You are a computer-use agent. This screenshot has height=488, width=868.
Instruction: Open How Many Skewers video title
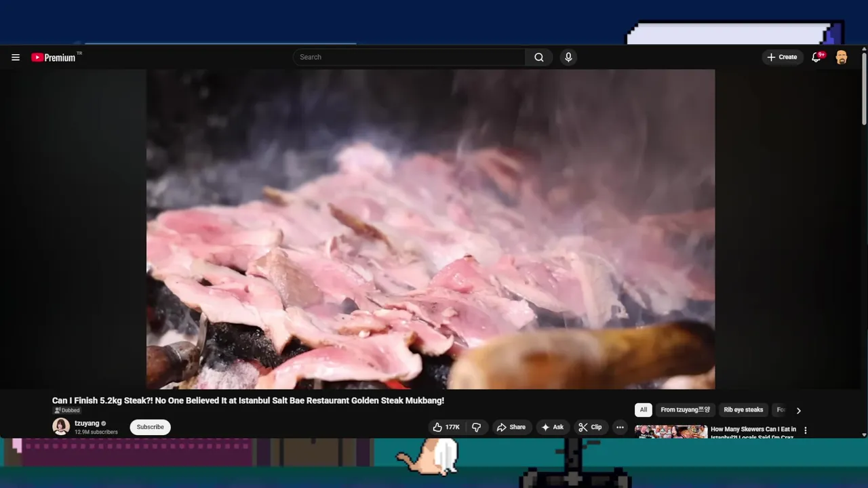[753, 432]
